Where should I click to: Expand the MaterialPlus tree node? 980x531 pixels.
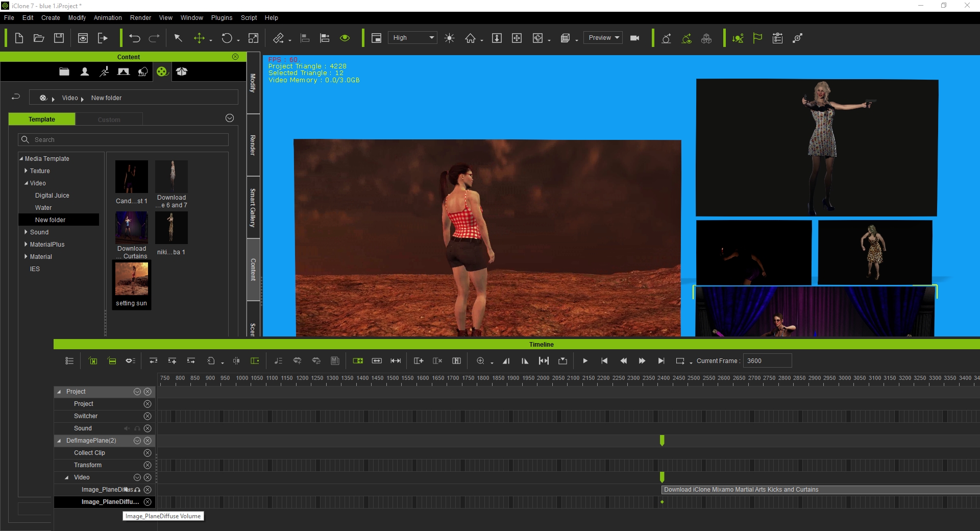(x=26, y=245)
